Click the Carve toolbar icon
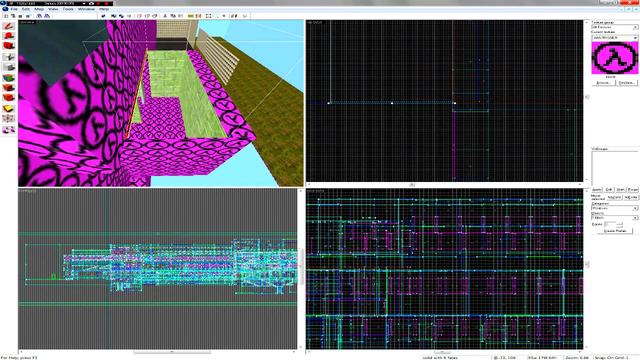 point(103,16)
